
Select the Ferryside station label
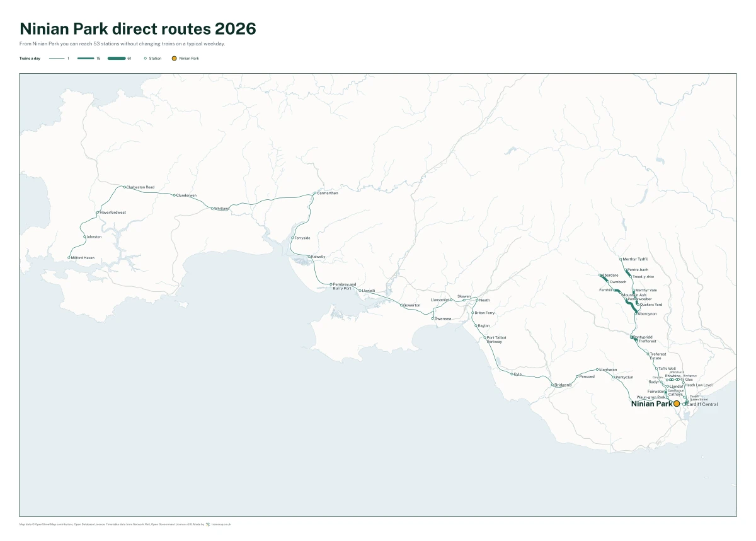pos(302,238)
